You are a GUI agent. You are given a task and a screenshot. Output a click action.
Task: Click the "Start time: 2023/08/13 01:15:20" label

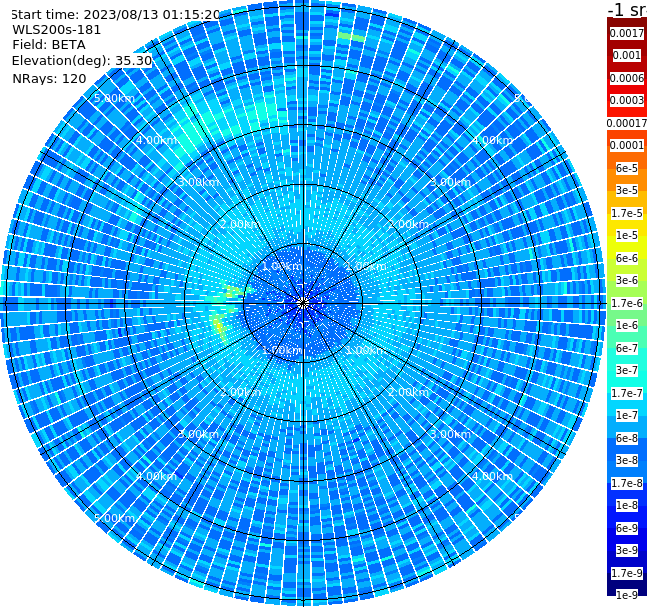tap(115, 14)
